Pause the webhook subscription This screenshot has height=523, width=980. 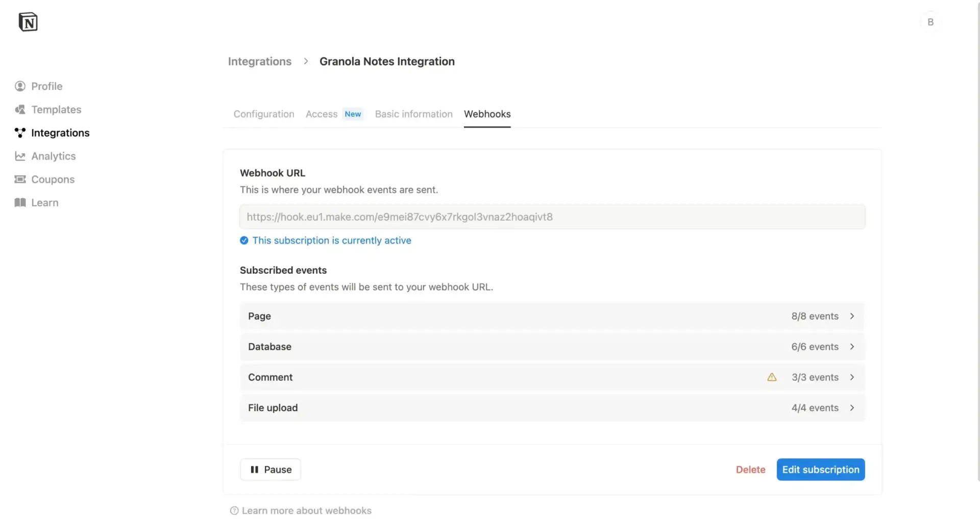click(271, 470)
